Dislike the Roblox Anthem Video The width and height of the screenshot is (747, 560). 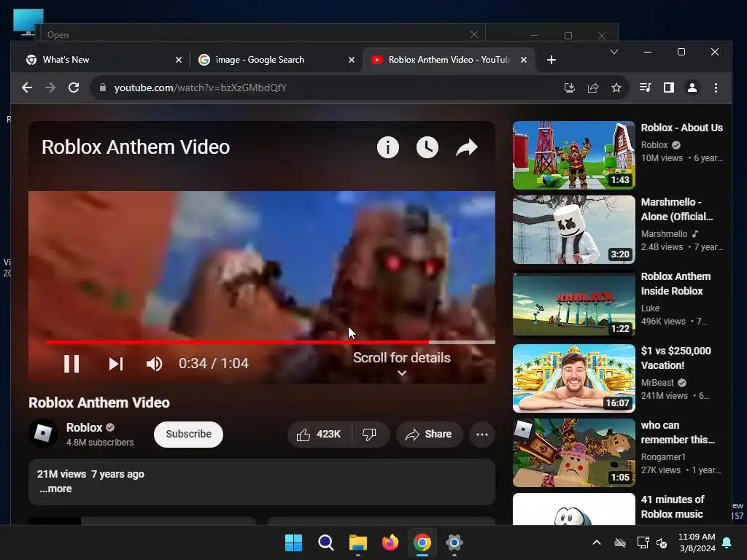coord(369,435)
